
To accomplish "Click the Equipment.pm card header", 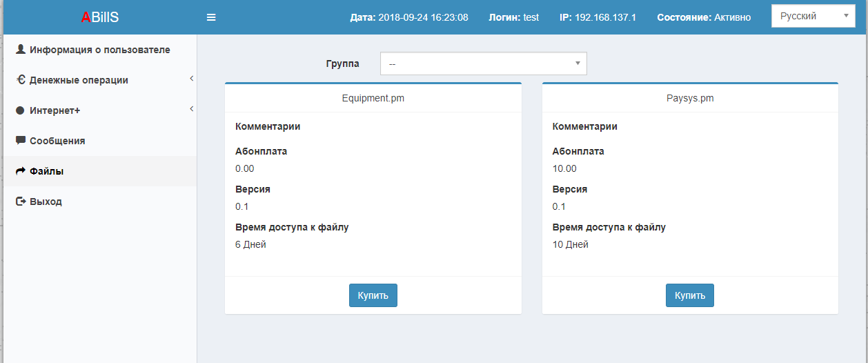I will pyautogui.click(x=373, y=98).
